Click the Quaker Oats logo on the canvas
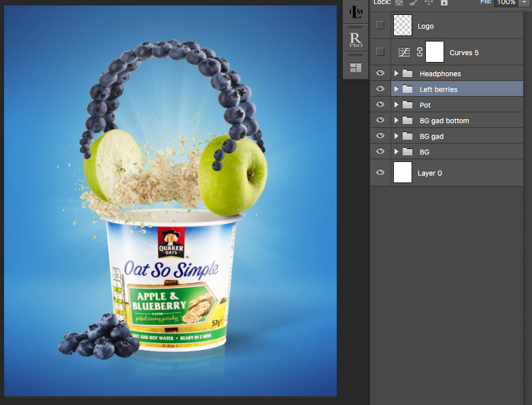Image resolution: width=532 pixels, height=405 pixels. click(171, 242)
